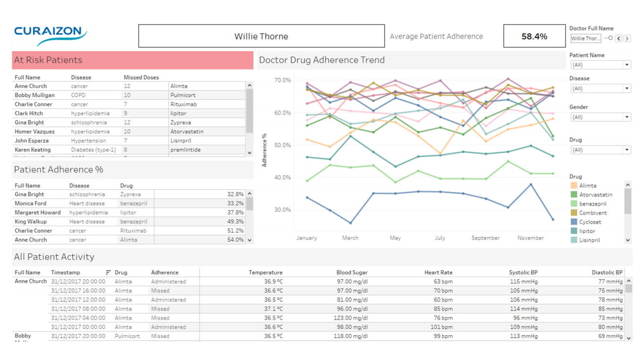Click Patient Adherence list scroll down arrow
The height and width of the screenshot is (351, 644).
coord(249,240)
